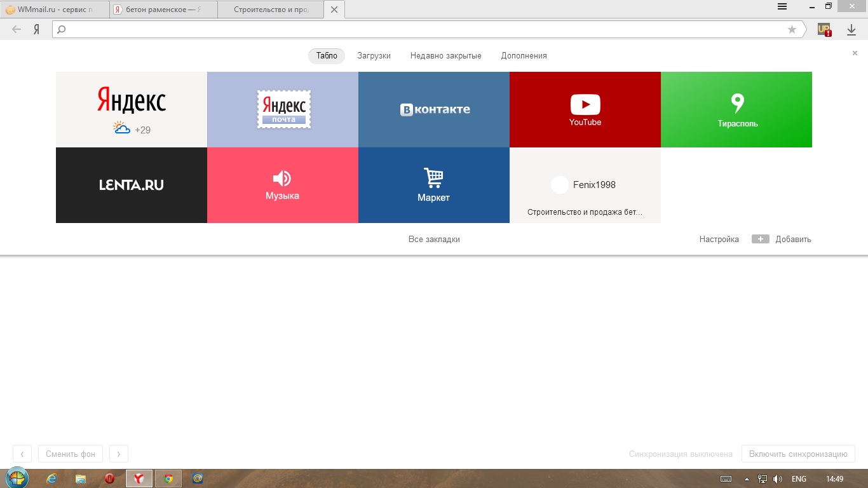Click the magnifier icon in the address bar

62,29
